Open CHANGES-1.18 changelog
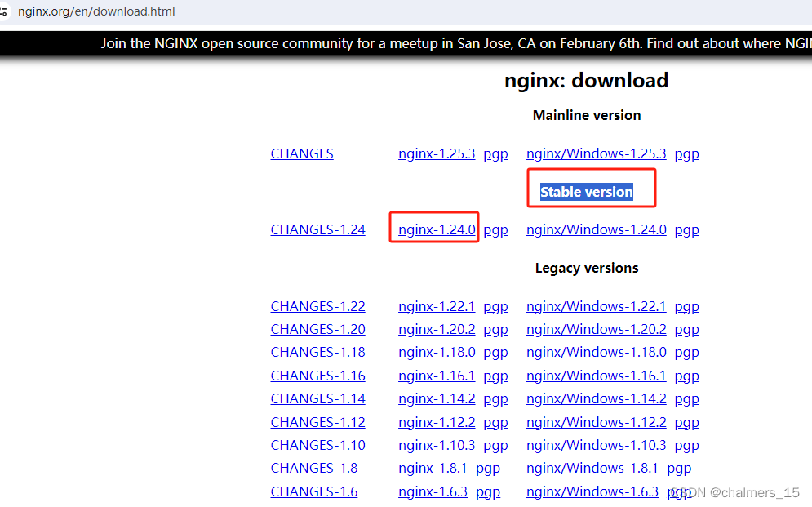The image size is (812, 507). tap(317, 352)
